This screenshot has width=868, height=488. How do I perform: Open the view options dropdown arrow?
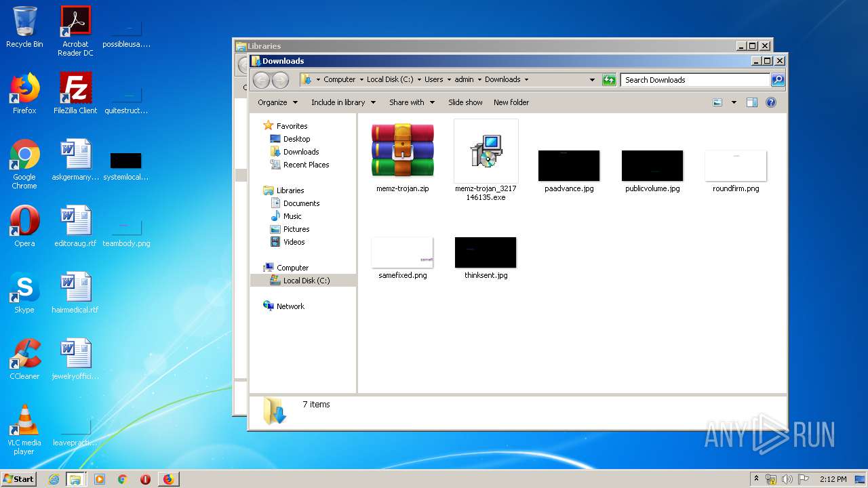coord(734,102)
